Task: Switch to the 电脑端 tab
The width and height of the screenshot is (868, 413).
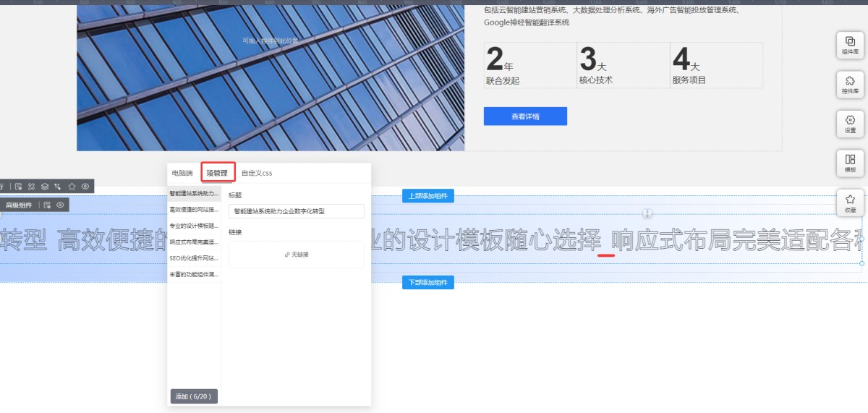Action: (x=182, y=173)
